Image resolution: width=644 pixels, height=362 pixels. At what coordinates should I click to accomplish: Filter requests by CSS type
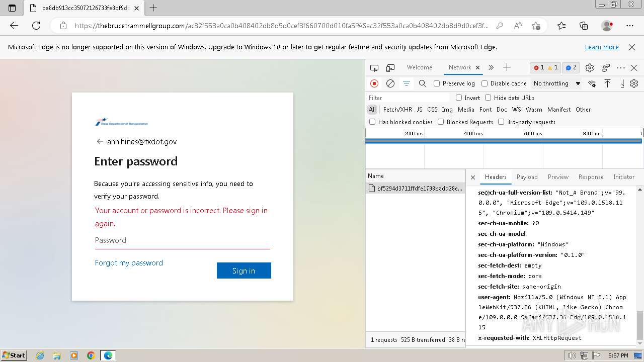[x=432, y=110]
